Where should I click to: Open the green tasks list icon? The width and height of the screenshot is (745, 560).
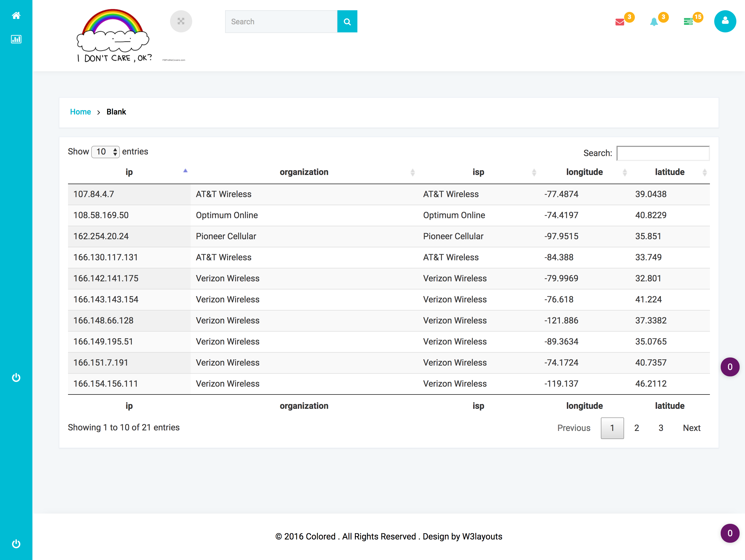click(688, 22)
